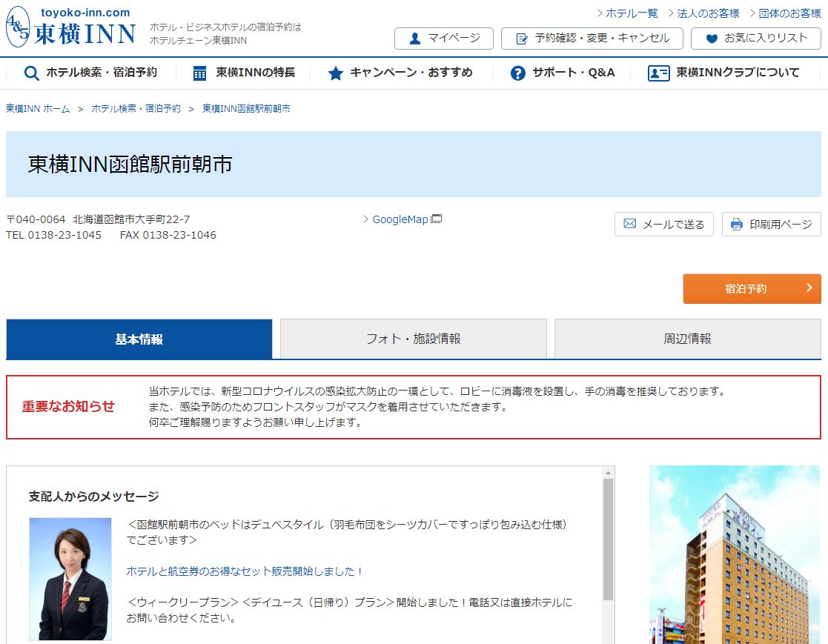
Task: Click the magnifier icon beside ホテル検索・宿泊予約
Action: [x=32, y=73]
